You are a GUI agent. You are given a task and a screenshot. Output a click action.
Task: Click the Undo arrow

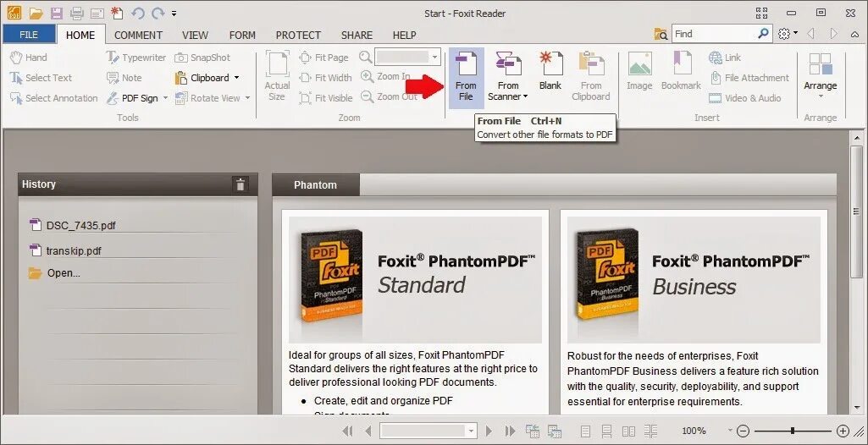(137, 12)
